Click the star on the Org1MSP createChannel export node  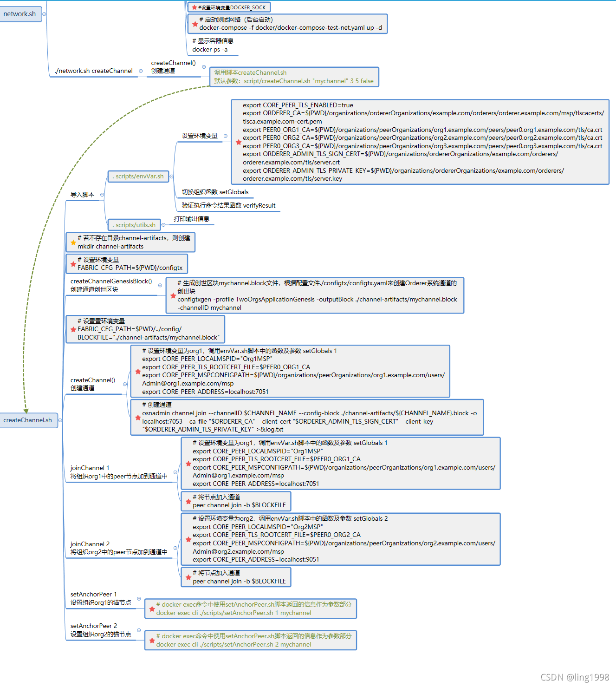point(138,372)
